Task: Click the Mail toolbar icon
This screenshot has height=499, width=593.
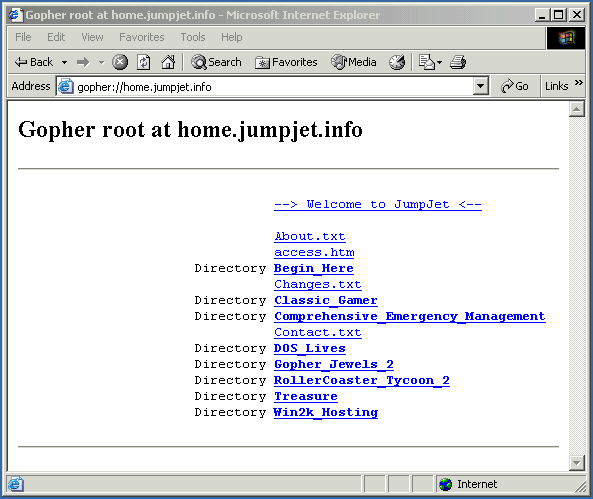Action: click(427, 62)
